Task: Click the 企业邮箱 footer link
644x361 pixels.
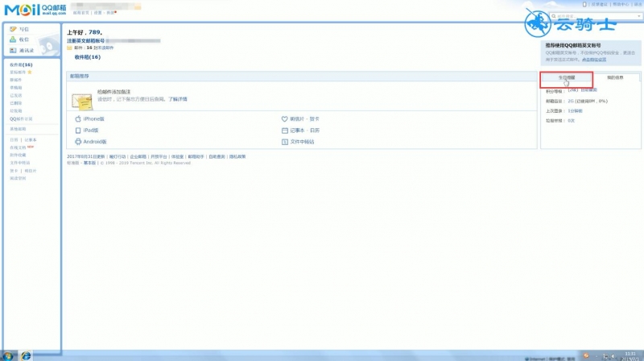Action: click(138, 156)
